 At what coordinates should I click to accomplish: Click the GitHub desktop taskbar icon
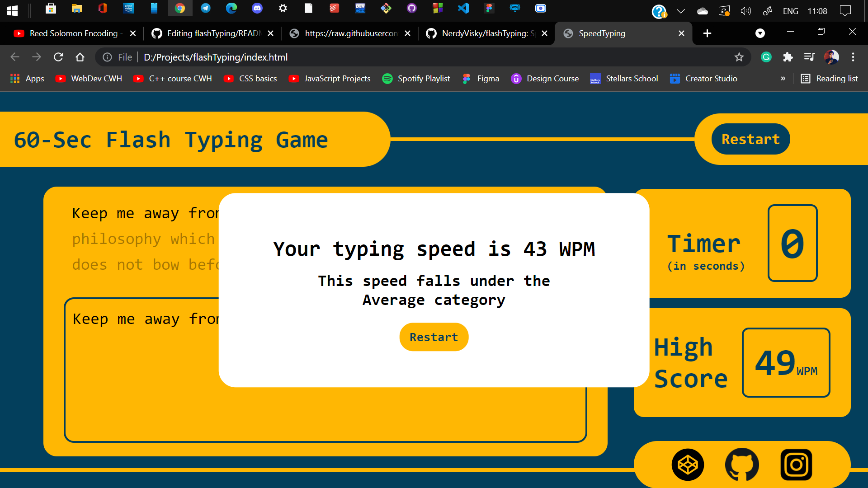[x=412, y=8]
